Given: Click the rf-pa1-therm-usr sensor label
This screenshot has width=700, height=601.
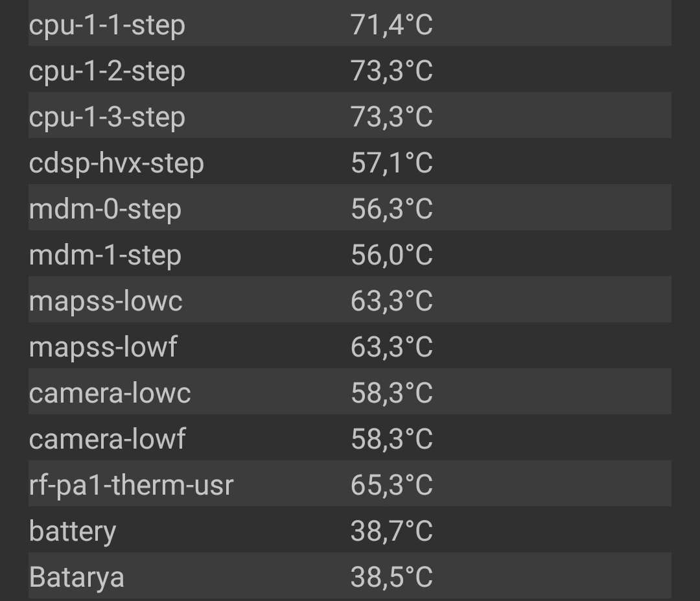Looking at the screenshot, I should point(131,486).
